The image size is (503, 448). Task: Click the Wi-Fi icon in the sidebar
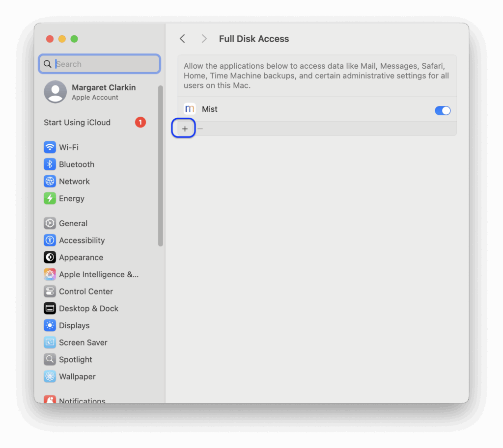click(x=50, y=147)
